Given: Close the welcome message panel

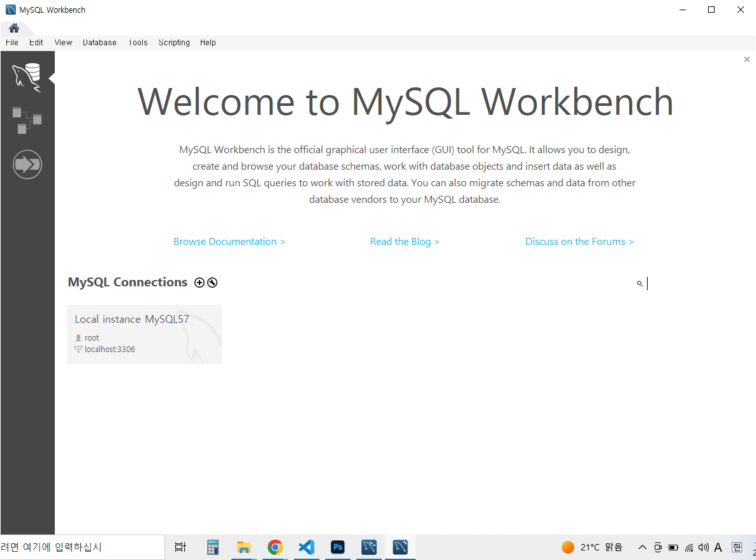Looking at the screenshot, I should (x=747, y=59).
